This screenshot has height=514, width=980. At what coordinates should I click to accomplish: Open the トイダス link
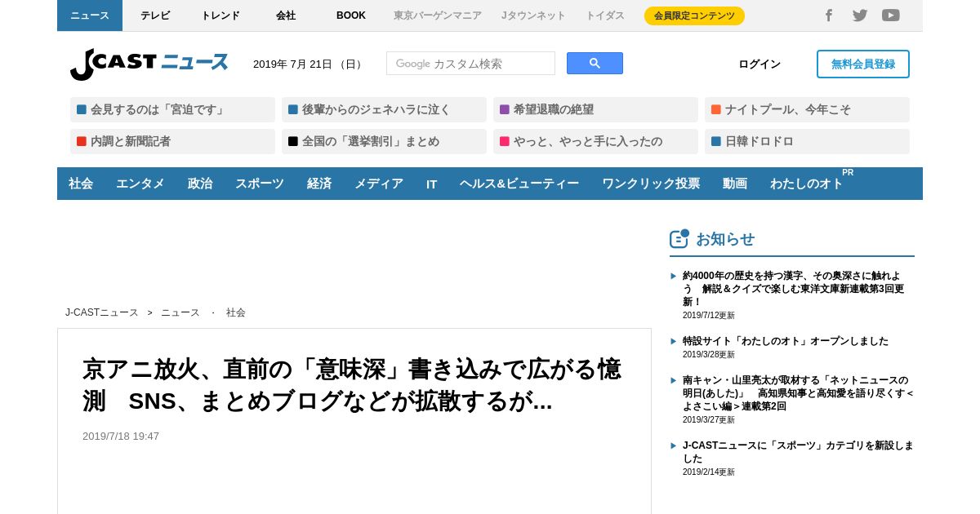[x=605, y=16]
